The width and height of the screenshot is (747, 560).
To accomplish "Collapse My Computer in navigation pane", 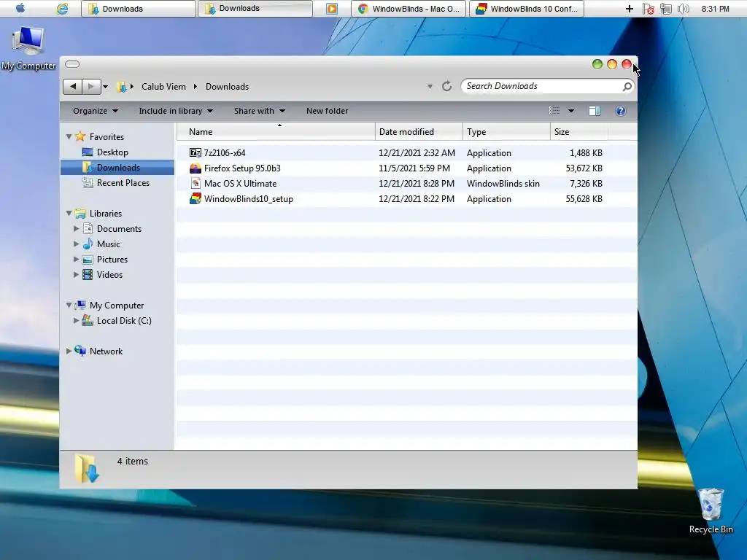I will (69, 306).
